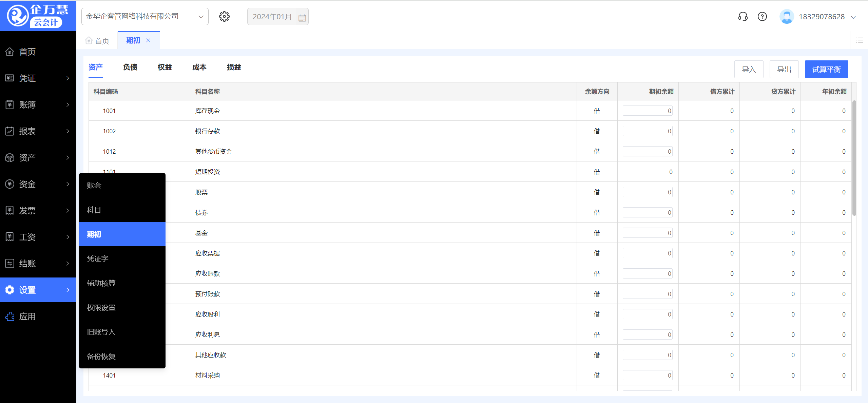This screenshot has height=403, width=868.
Task: Select 辅助核算 in the settings submenu
Action: [101, 283]
